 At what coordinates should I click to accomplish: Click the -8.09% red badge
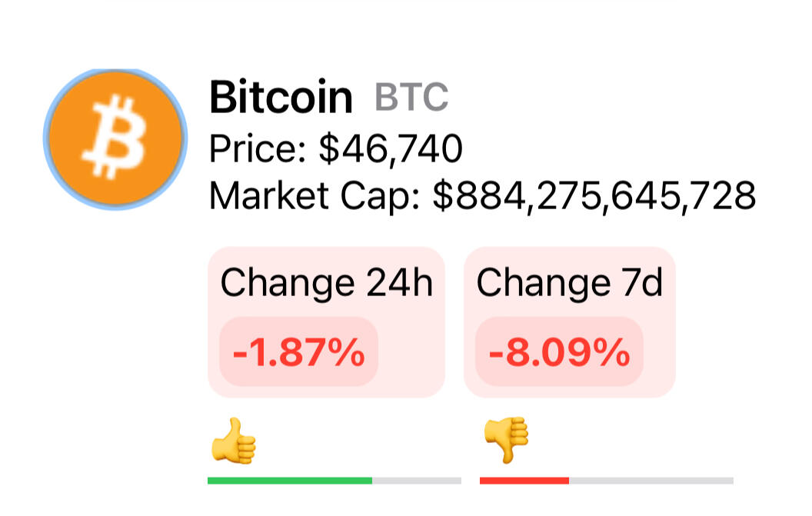559,351
